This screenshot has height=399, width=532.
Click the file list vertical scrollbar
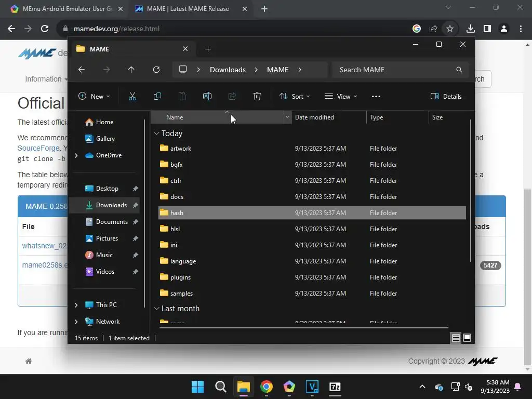[x=471, y=190]
